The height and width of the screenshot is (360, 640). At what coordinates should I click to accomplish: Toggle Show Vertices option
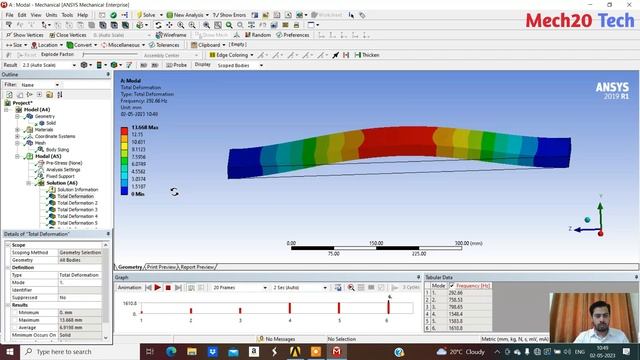(24, 35)
